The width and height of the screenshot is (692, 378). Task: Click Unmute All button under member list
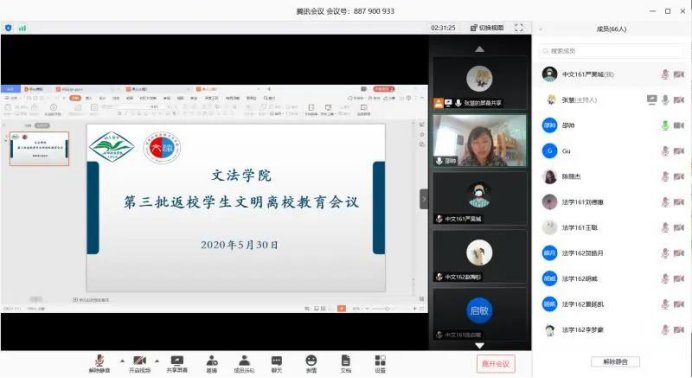(615, 362)
